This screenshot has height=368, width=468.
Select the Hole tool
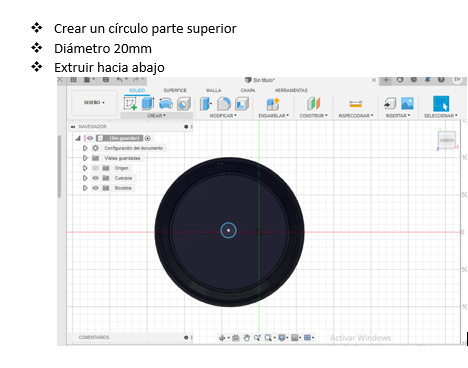184,104
